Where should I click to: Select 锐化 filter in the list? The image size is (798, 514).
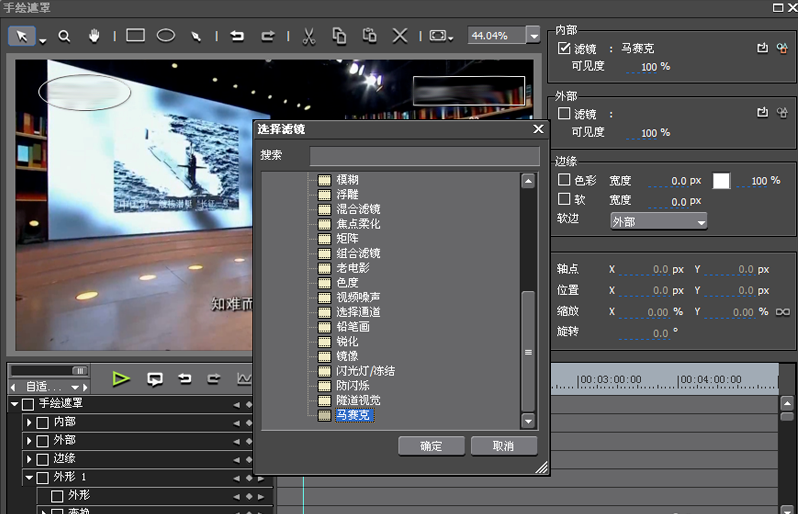345,341
